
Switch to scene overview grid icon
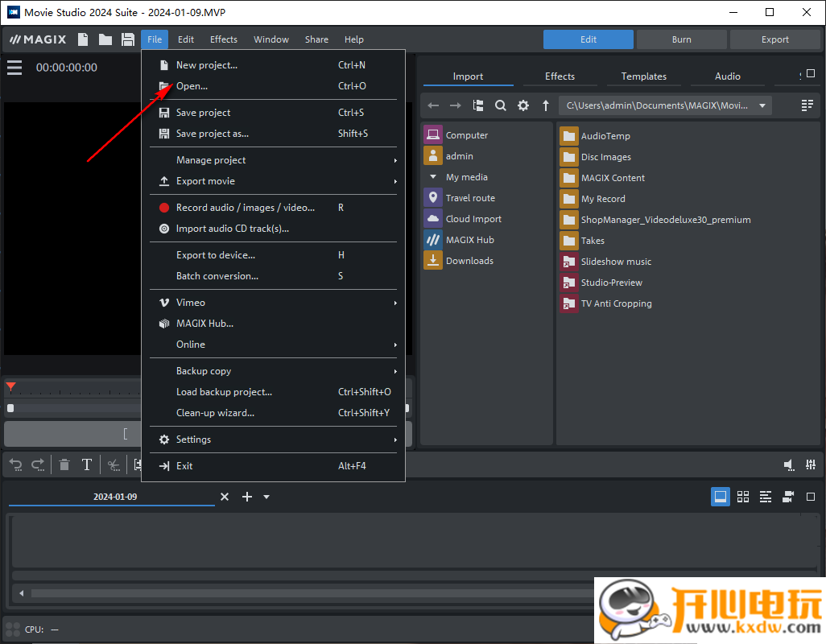(x=743, y=497)
